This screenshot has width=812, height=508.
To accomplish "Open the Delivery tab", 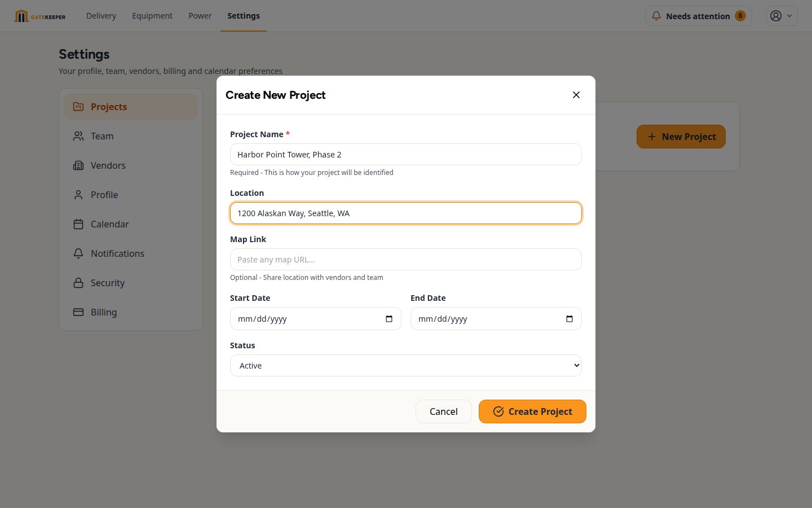I will pos(101,16).
